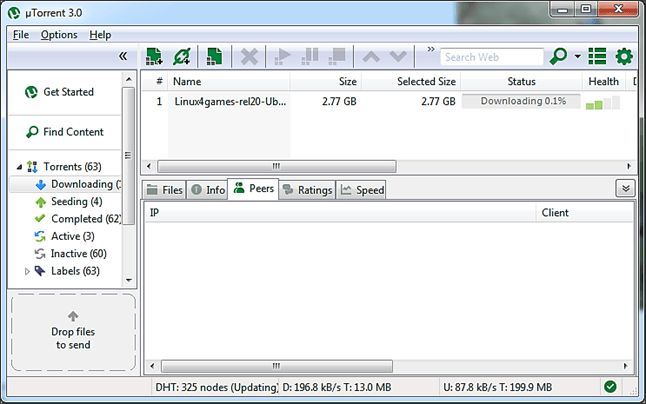Click the green network OK status icon

[x=610, y=387]
